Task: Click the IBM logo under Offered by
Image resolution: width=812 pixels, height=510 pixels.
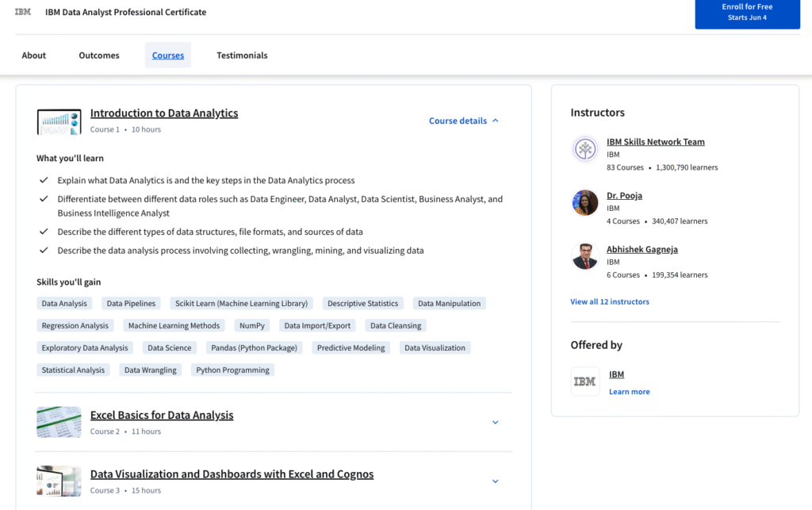Action: 585,382
